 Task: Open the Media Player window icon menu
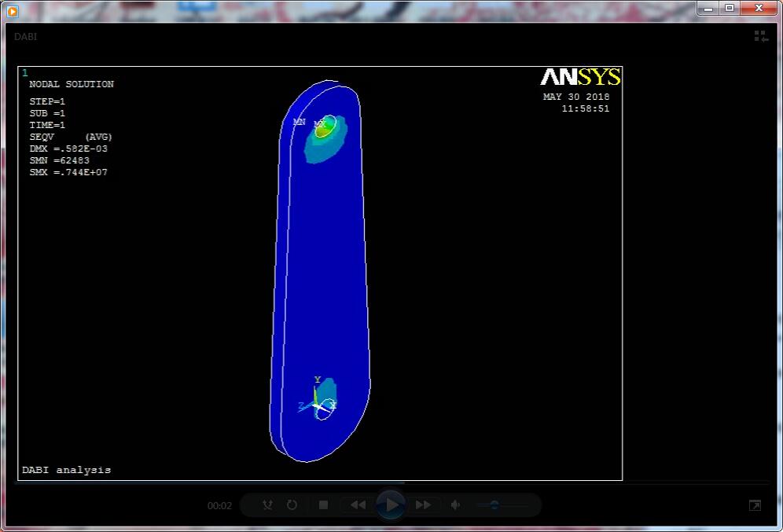point(13,11)
